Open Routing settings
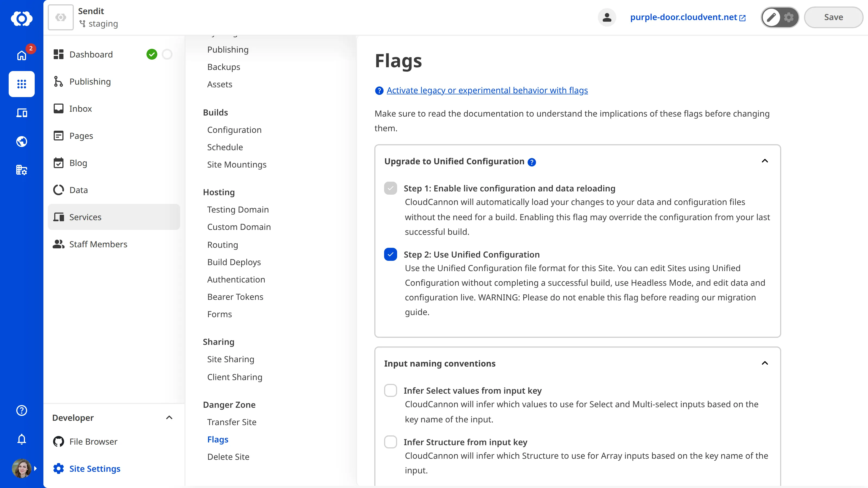This screenshot has height=488, width=868. (222, 245)
